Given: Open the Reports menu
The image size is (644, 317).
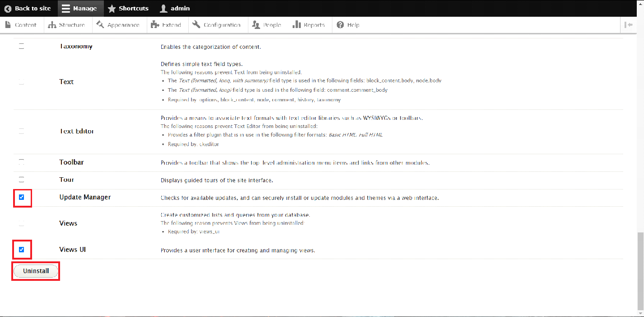Looking at the screenshot, I should tap(309, 25).
